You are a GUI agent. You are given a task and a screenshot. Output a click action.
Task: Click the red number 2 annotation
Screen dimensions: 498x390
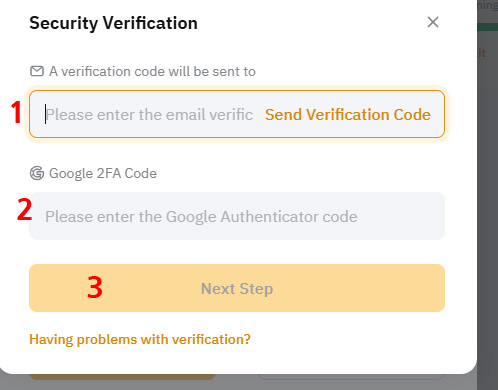(x=24, y=209)
